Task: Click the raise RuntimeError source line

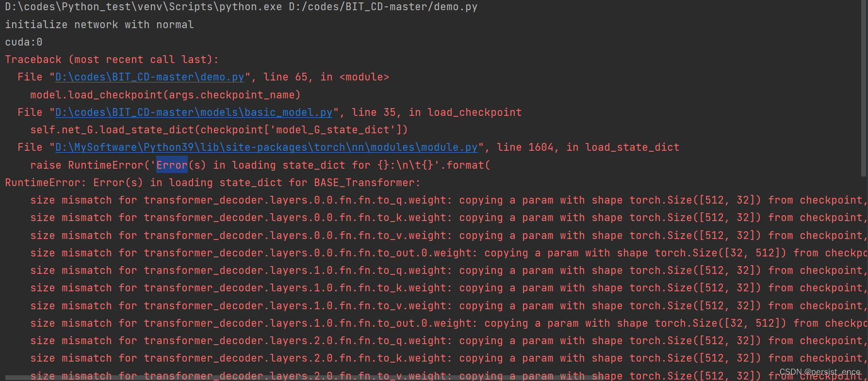Action: tap(260, 165)
